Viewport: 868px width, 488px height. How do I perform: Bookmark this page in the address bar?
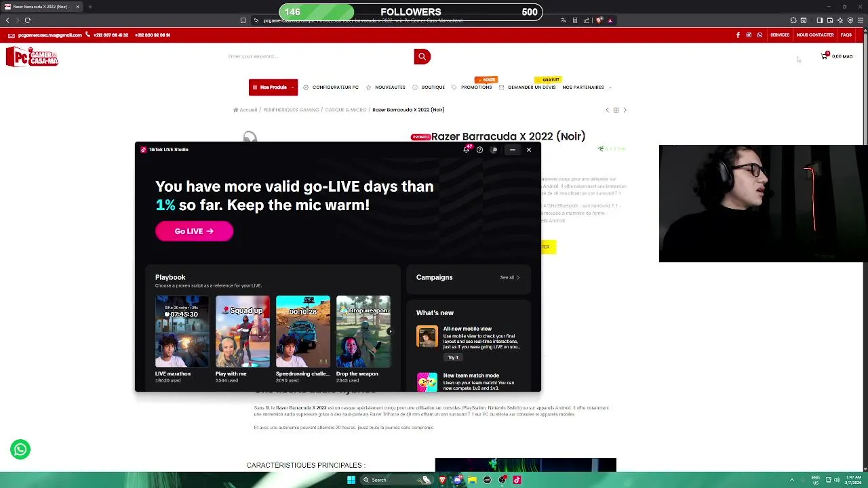[x=243, y=20]
